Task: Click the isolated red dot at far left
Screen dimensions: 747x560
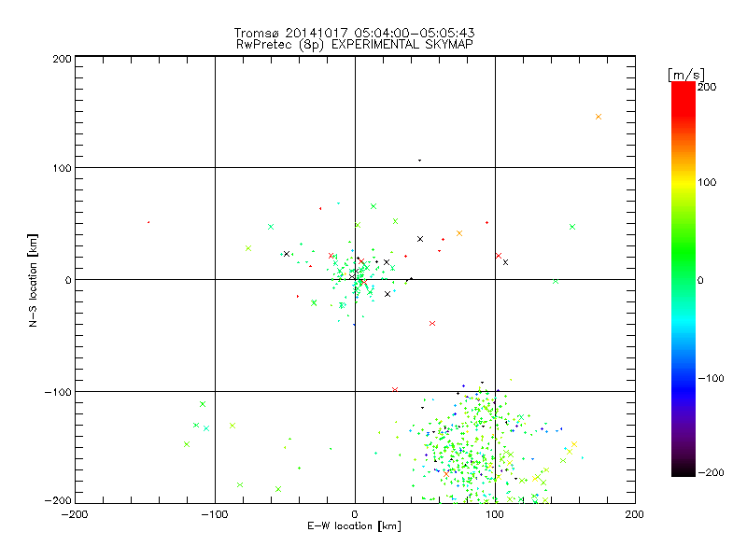Action: 148,222
